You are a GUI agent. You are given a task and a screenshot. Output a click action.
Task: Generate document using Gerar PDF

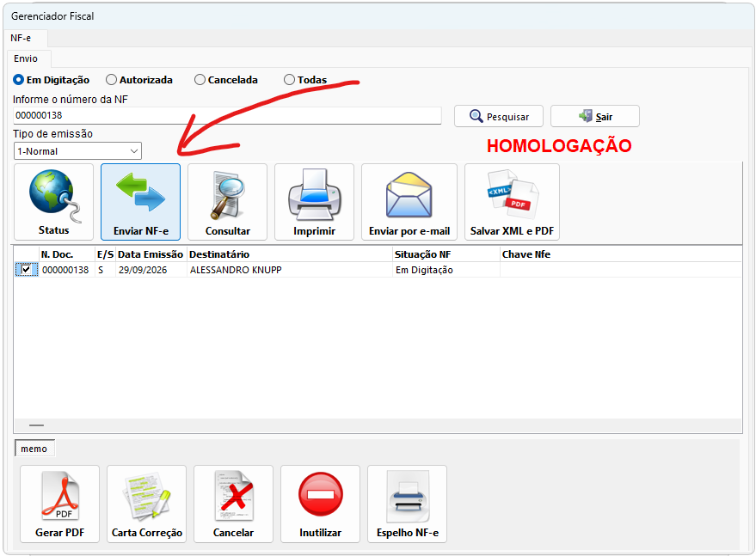coord(60,504)
